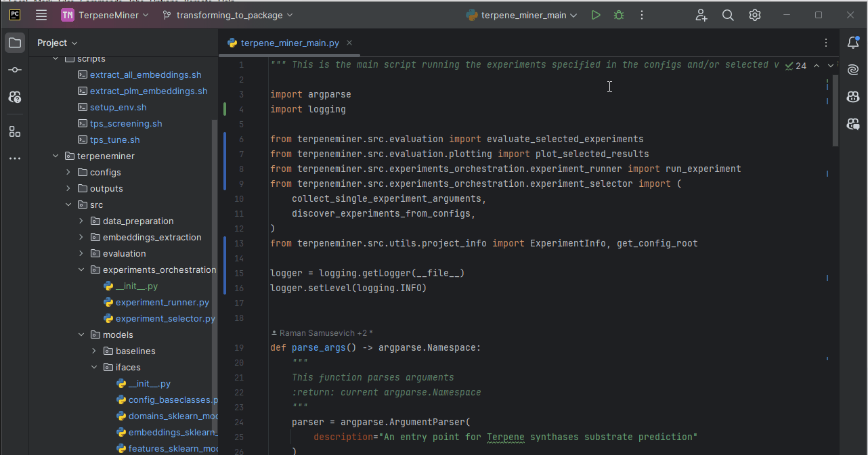Image resolution: width=868 pixels, height=455 pixels.
Task: Open __init__.py under experiments_orchestration
Action: (136, 286)
